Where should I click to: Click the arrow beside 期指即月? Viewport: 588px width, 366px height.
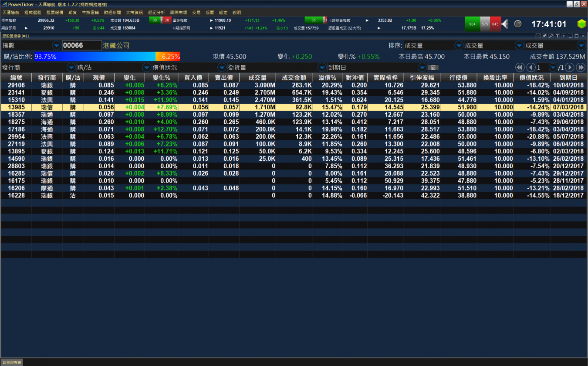tap(26, 28)
